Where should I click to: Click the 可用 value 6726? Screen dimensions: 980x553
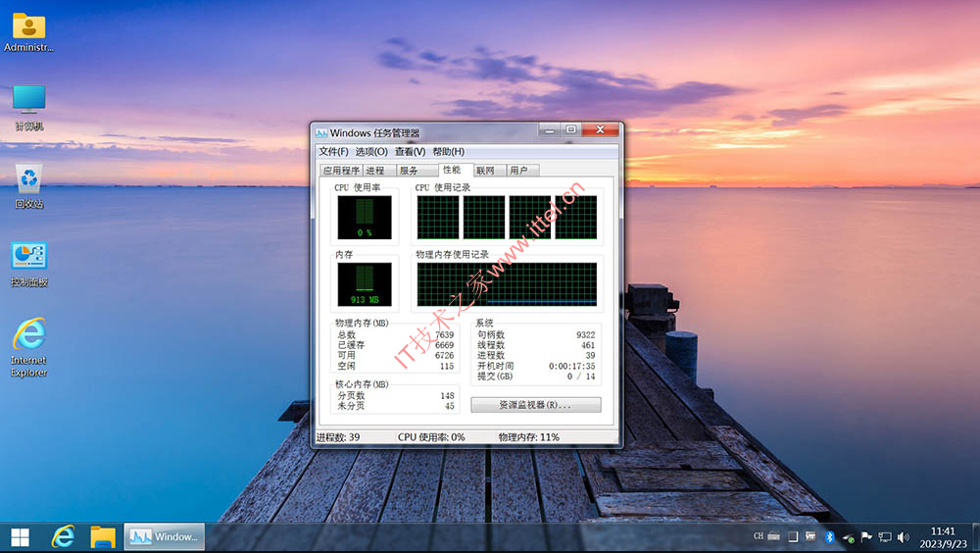point(444,355)
